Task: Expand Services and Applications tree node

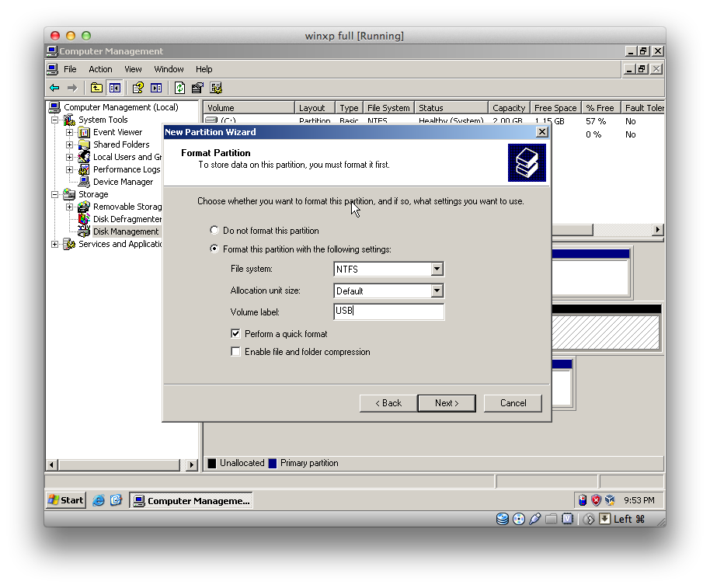Action: coord(55,245)
